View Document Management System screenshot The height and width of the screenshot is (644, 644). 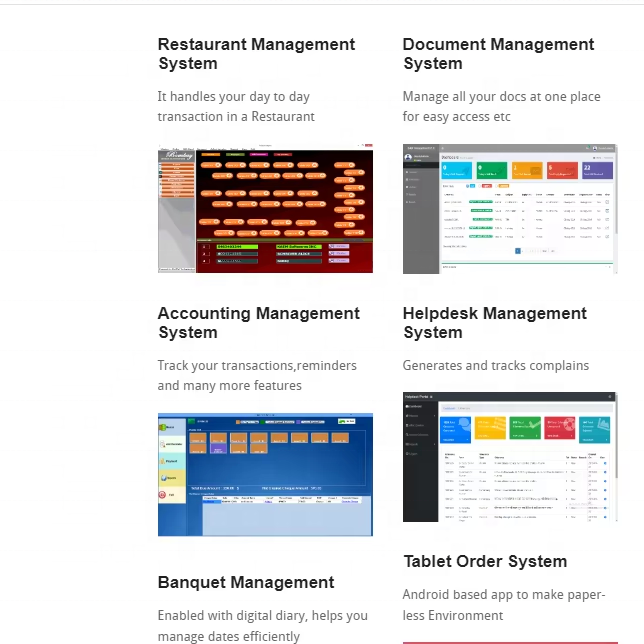coord(510,209)
